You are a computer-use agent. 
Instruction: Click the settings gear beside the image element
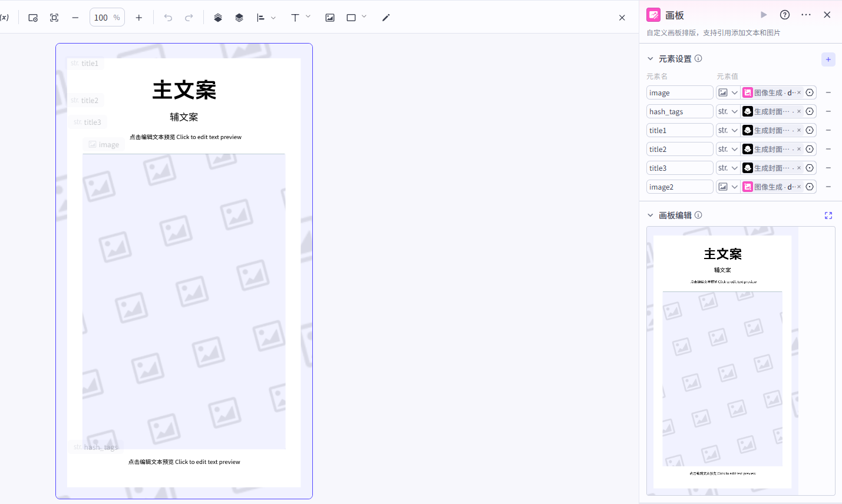click(808, 92)
